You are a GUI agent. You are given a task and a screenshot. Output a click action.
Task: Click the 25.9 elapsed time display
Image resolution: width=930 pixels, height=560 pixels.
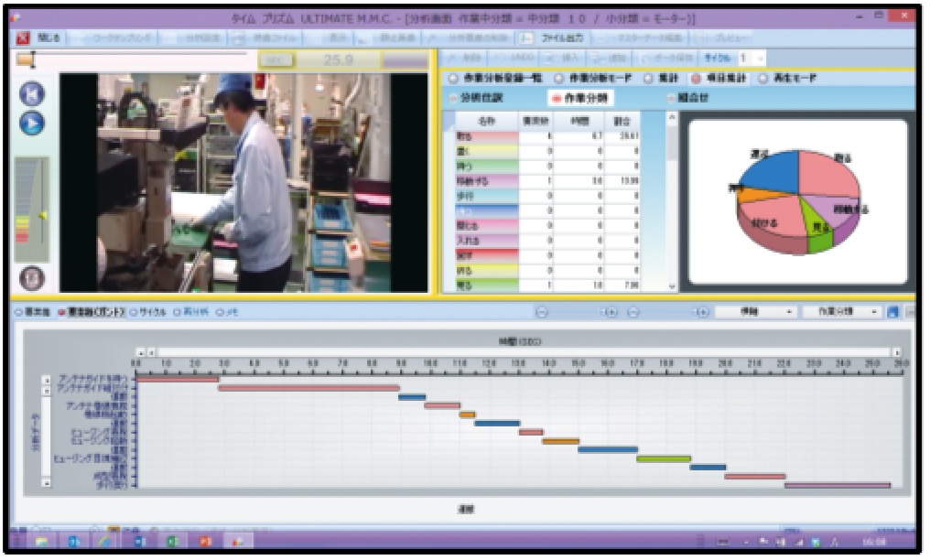click(x=338, y=59)
